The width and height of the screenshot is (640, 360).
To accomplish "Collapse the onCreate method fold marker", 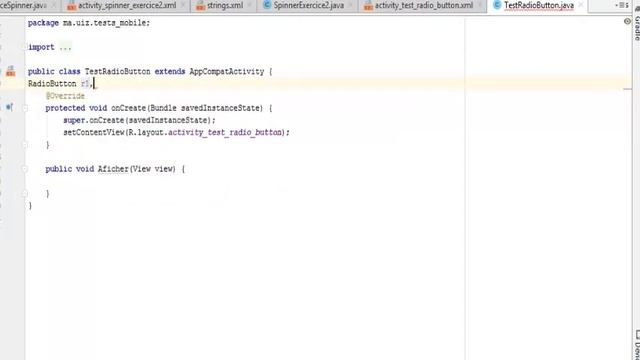I will (24, 108).
